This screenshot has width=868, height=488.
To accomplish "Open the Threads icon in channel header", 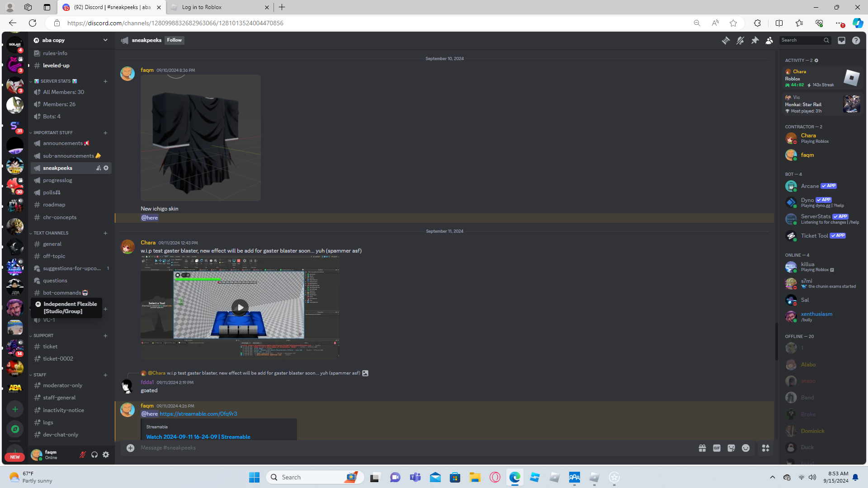I will (726, 41).
